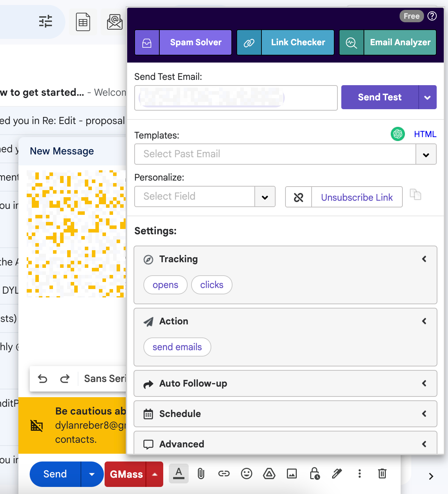Image resolution: width=448 pixels, height=494 pixels.
Task: Click the right chevron at bottom right
Action: point(431,476)
